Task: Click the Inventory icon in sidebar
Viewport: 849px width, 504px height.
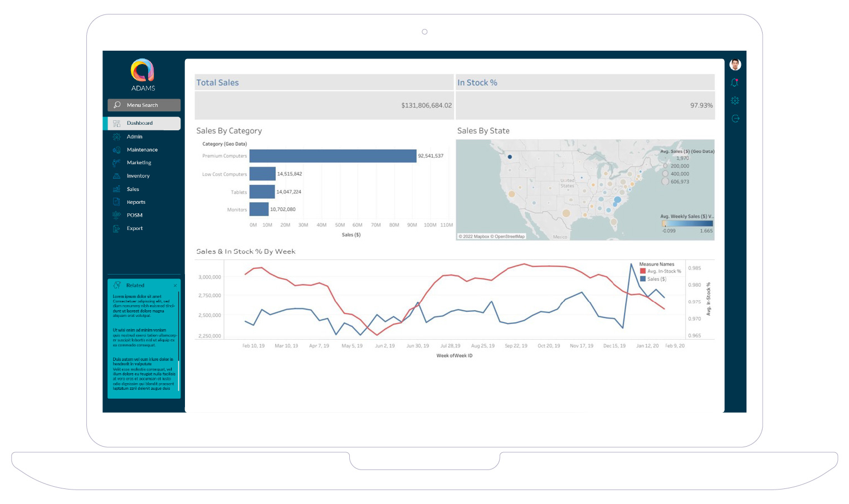Action: [x=116, y=176]
